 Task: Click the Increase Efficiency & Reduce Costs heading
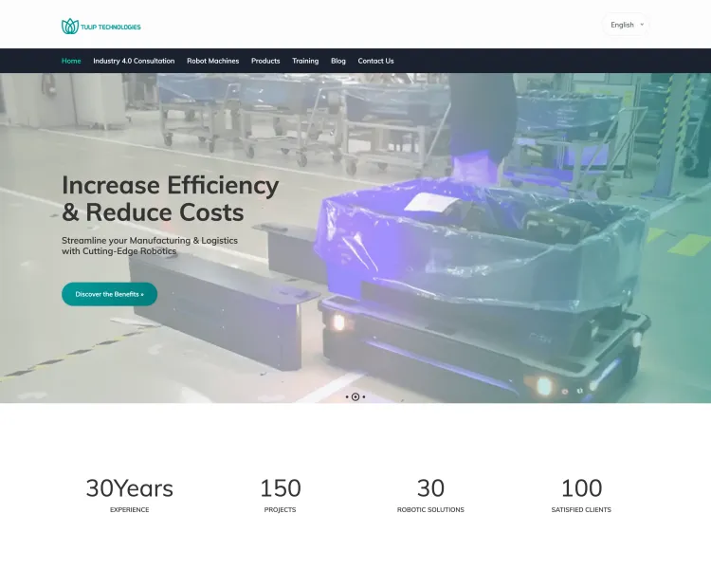(x=171, y=198)
